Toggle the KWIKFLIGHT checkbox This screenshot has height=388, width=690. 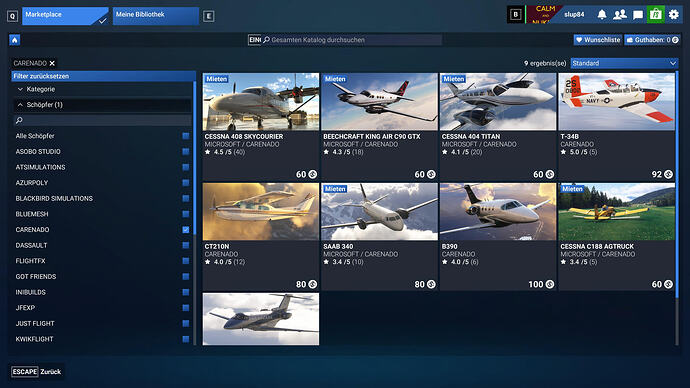(x=186, y=339)
